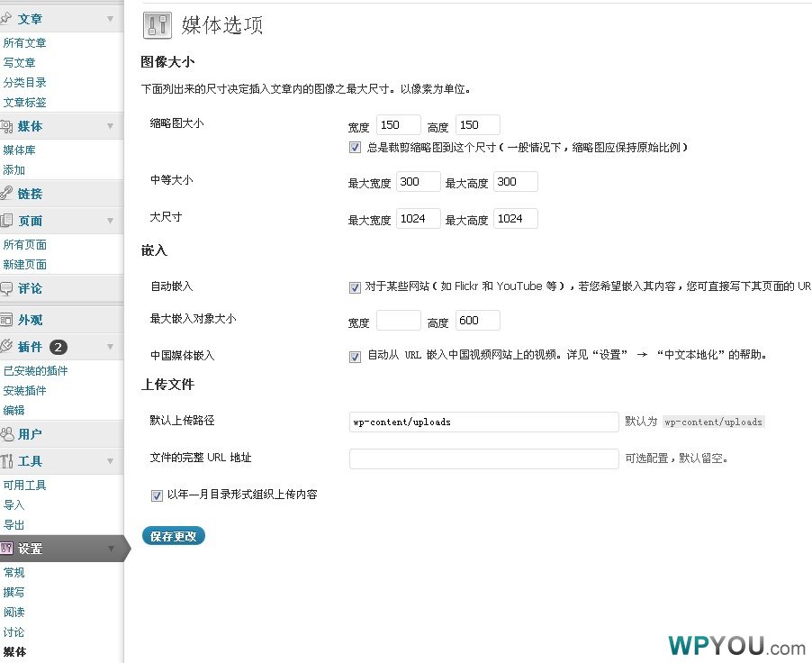Toggle 总是裁剪缩略图到这个尺寸 checkbox
This screenshot has height=663, width=812.
(355, 148)
